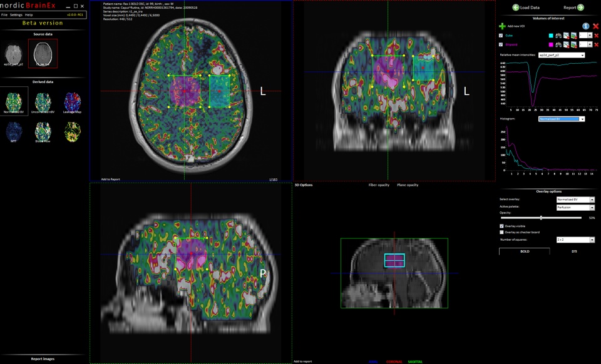Click the CORONAL label below the 3D view
Screen dimensions: 601x364
(x=394, y=361)
